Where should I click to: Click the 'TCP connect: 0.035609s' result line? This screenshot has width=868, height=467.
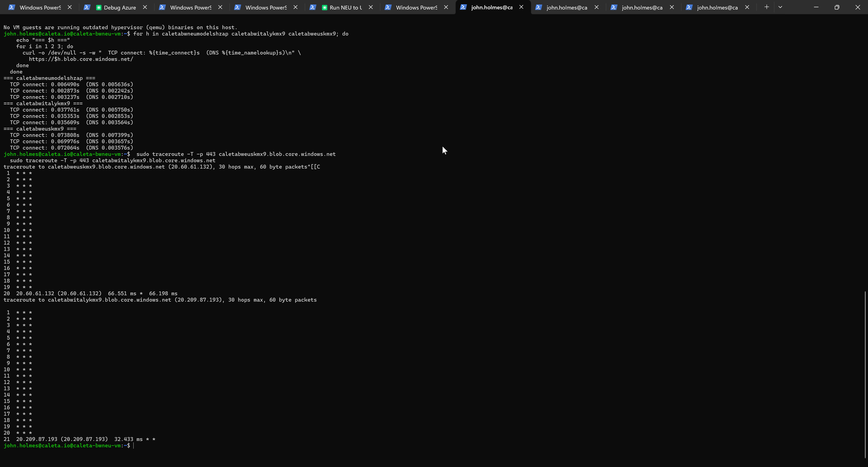tap(71, 122)
